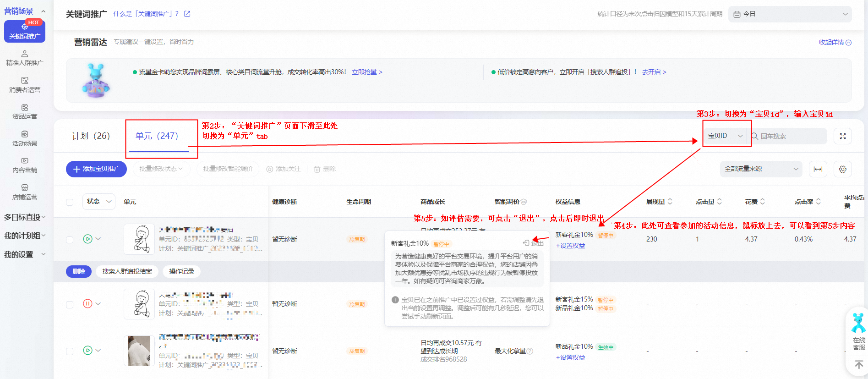Image resolution: width=868 pixels, height=379 pixels.
Task: Open 在线客服 floating assistant
Action: (858, 332)
